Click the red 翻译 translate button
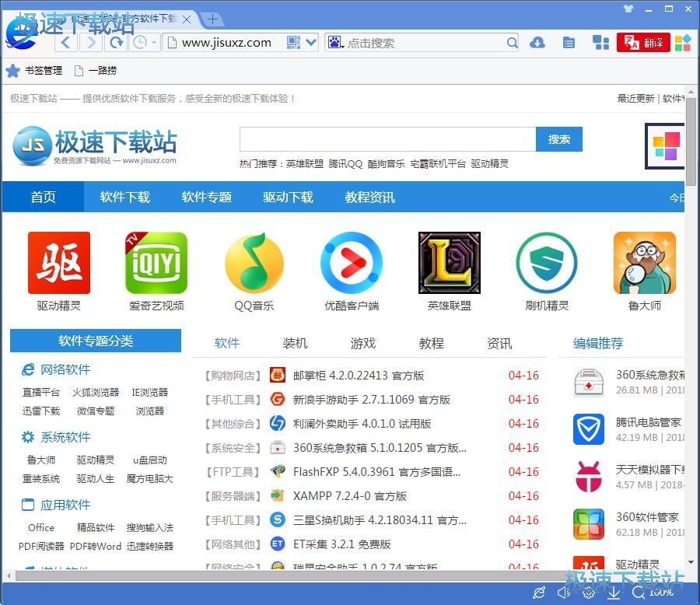 tap(643, 43)
